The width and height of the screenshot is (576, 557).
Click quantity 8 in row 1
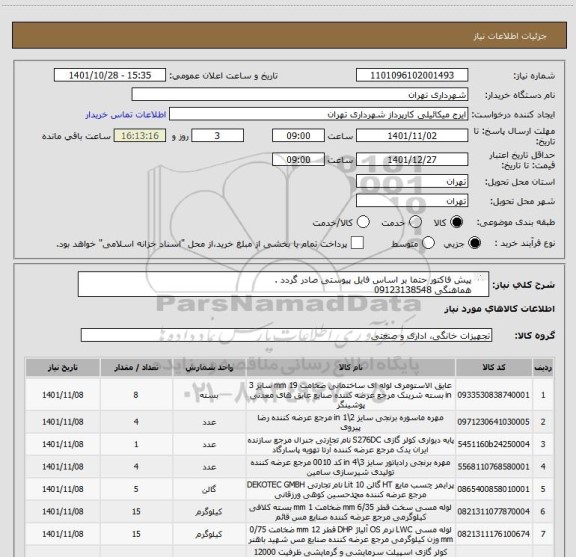coord(136,395)
